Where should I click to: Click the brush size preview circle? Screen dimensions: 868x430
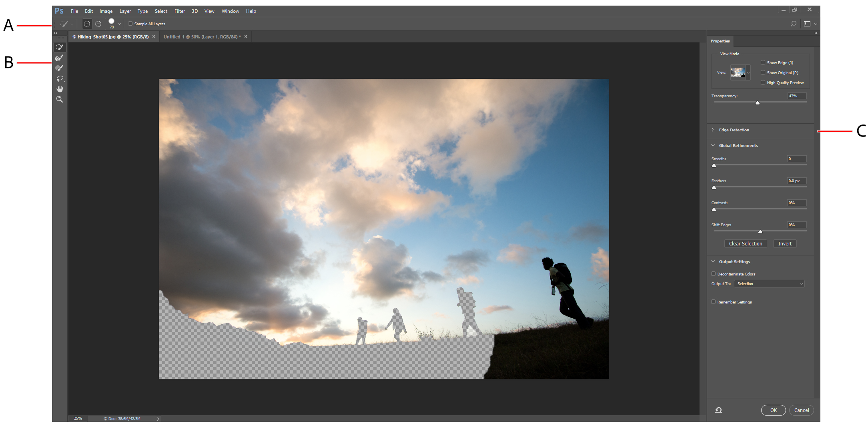coord(112,22)
